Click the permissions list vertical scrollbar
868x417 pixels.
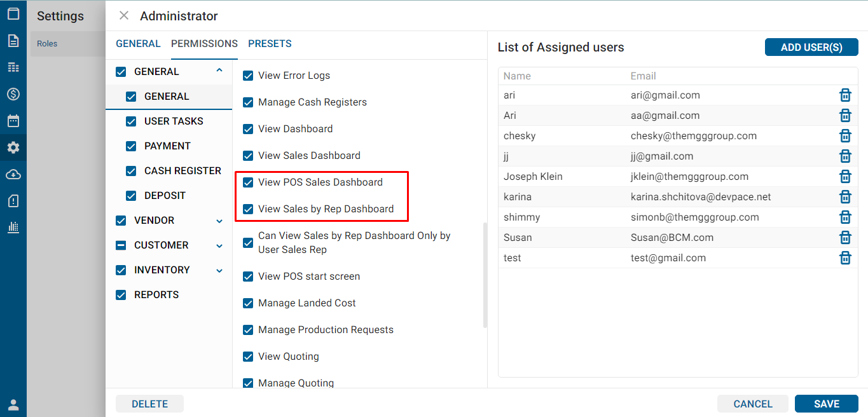pos(485,275)
